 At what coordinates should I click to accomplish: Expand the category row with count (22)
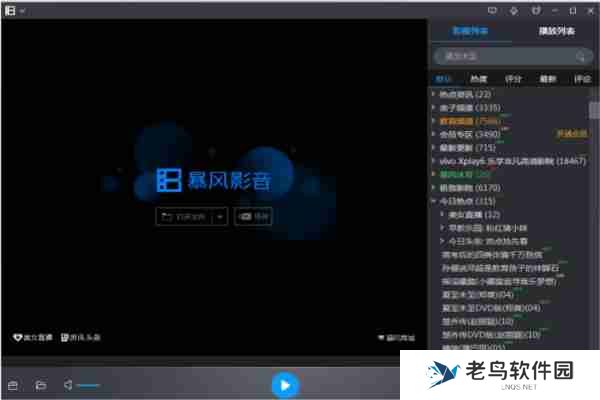[434, 94]
